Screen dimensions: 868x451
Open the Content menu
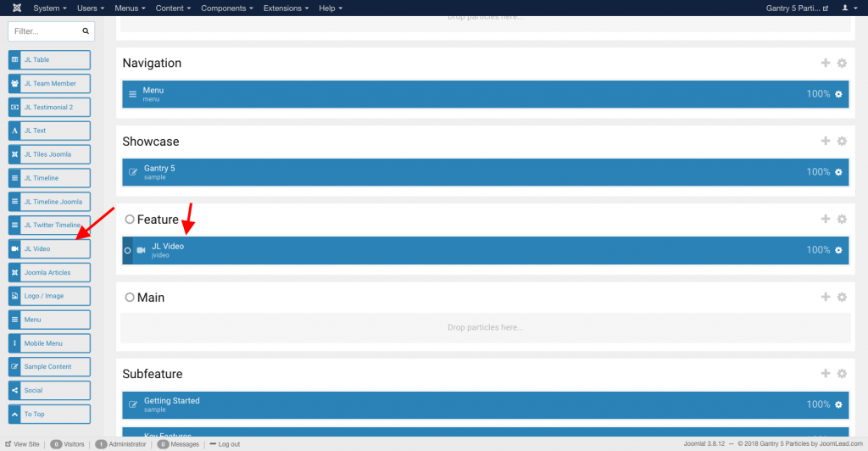[x=173, y=8]
